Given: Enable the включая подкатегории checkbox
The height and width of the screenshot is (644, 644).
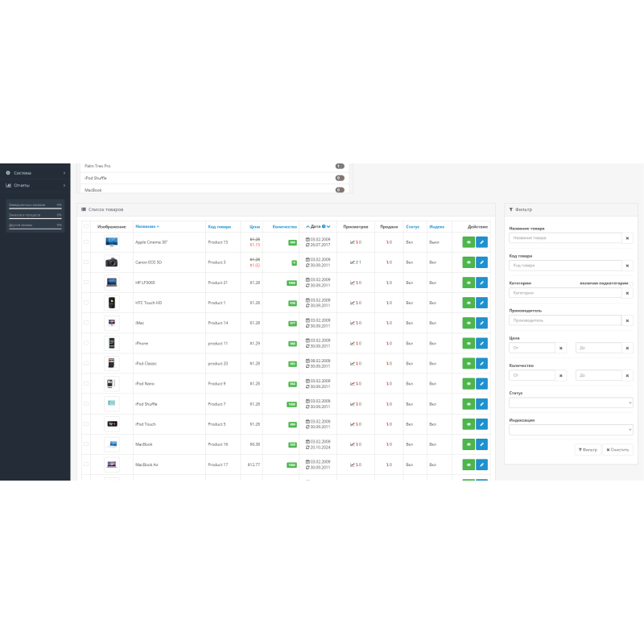Looking at the screenshot, I should [x=632, y=283].
